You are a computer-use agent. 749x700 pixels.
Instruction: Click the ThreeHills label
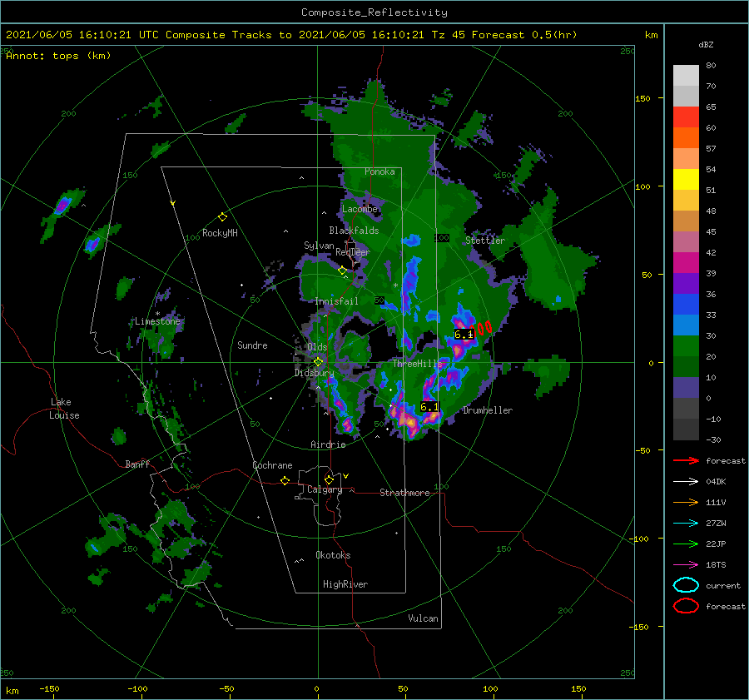click(418, 364)
